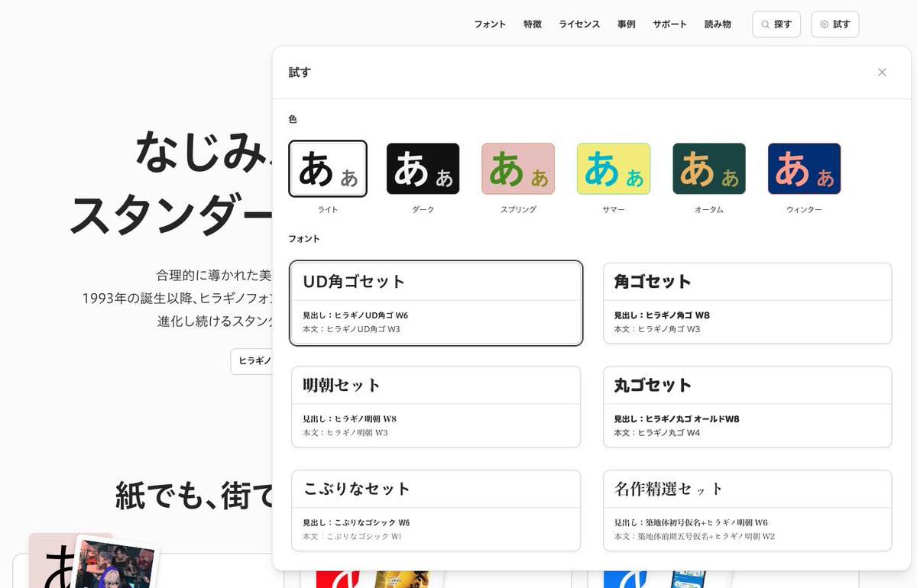
Task: Click the フォント section label in panel
Action: (x=304, y=238)
